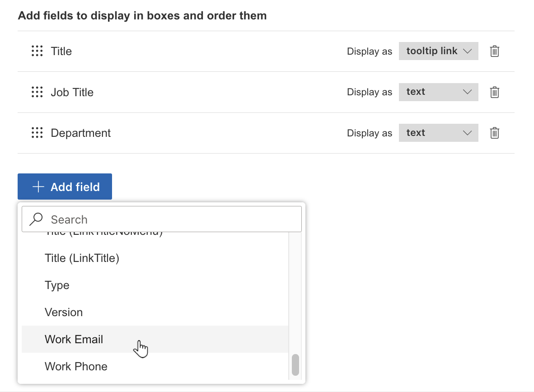
Task: Select "Title (LinkTitle)" from the field list
Action: click(82, 258)
